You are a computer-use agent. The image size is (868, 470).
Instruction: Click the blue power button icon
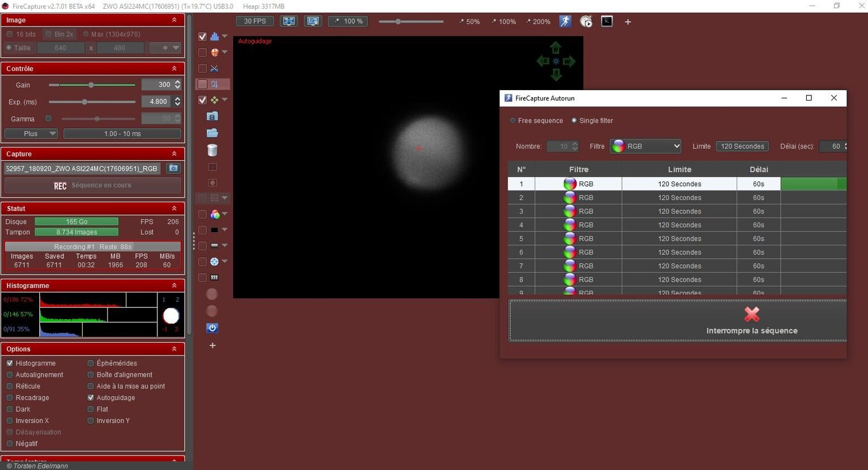pyautogui.click(x=212, y=328)
